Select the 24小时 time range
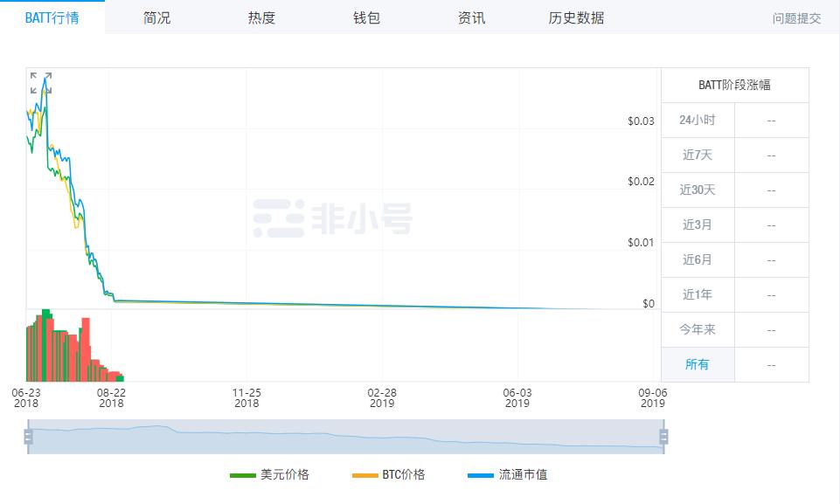This screenshot has height=504, width=840. 697,120
